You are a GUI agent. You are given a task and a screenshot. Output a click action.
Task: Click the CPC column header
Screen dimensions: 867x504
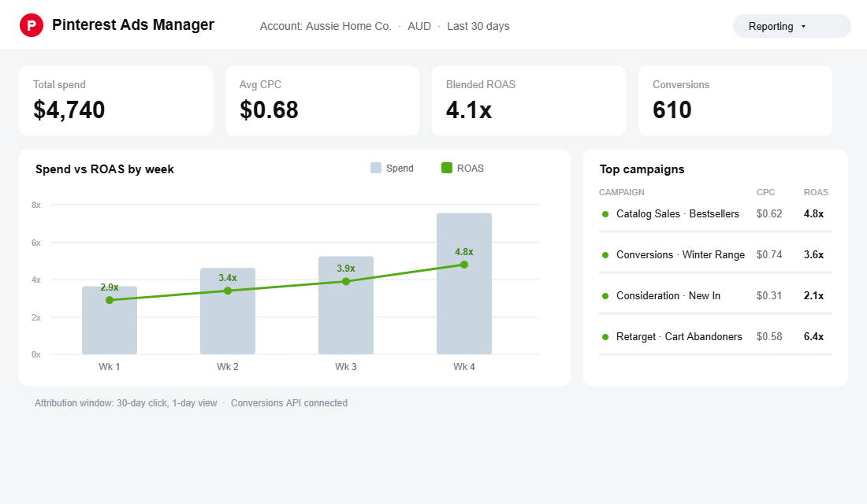click(766, 192)
